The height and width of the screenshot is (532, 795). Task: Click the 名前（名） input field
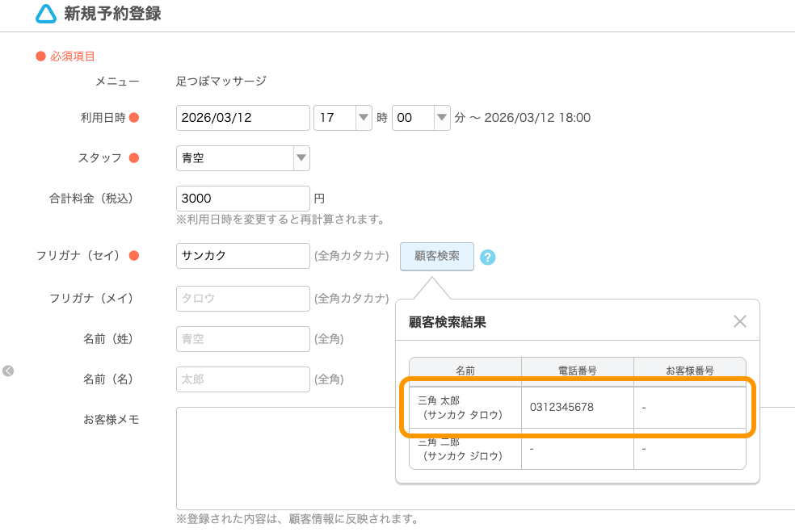(x=242, y=379)
